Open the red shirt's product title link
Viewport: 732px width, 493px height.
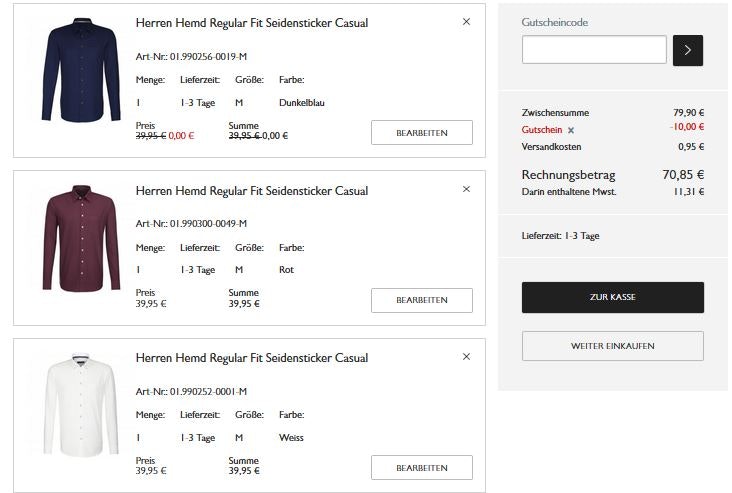coord(251,191)
